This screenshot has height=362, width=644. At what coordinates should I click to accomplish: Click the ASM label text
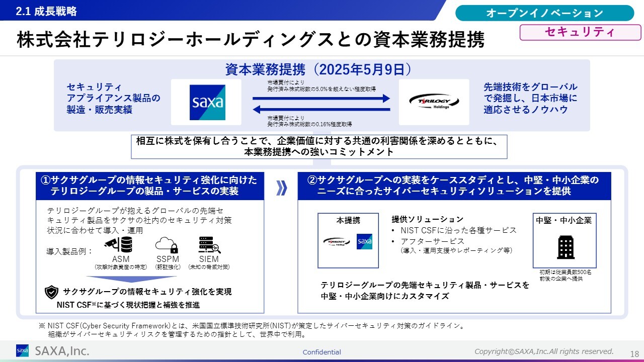120,259
